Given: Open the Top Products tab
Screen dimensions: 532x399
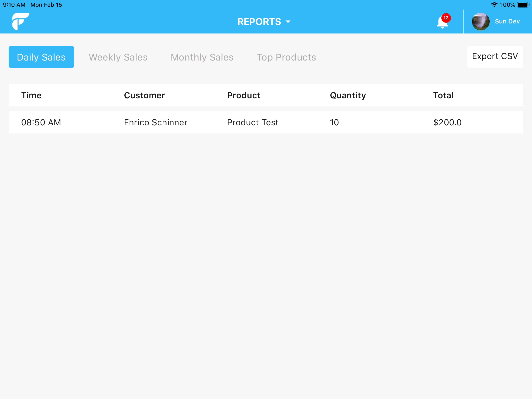Looking at the screenshot, I should [286, 57].
